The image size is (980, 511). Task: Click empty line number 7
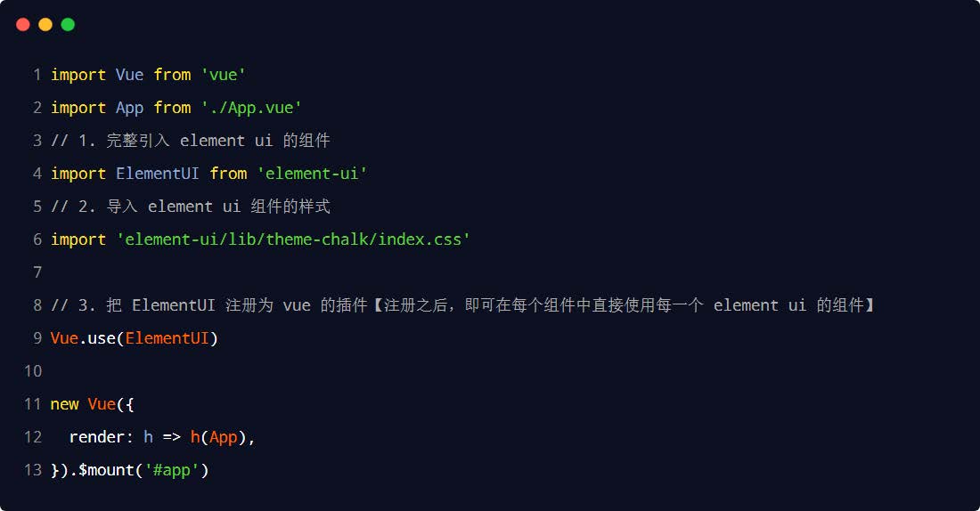[37, 272]
